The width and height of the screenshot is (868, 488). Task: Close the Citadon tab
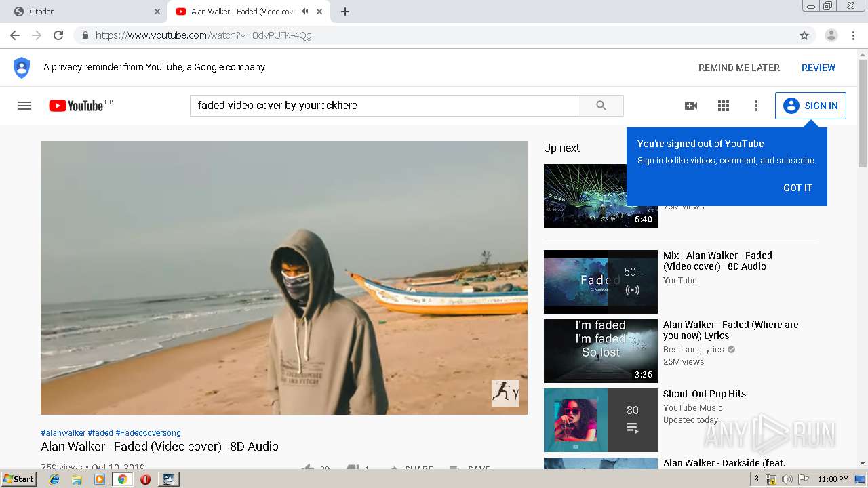(x=157, y=12)
